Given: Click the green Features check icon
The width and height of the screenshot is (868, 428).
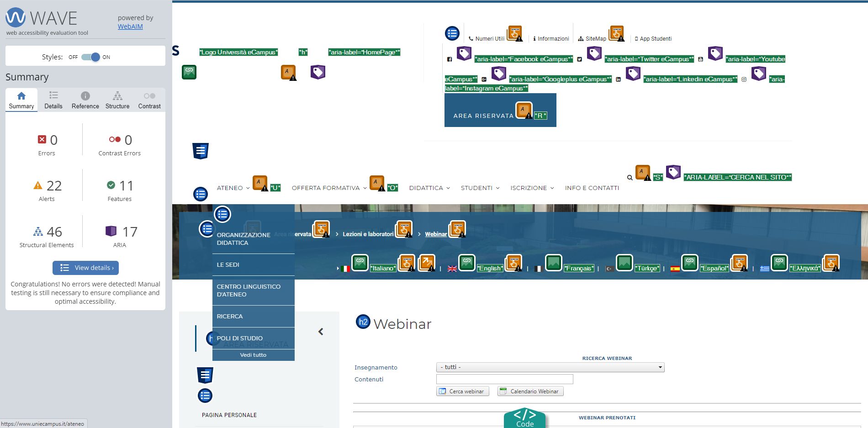Looking at the screenshot, I should (x=111, y=185).
